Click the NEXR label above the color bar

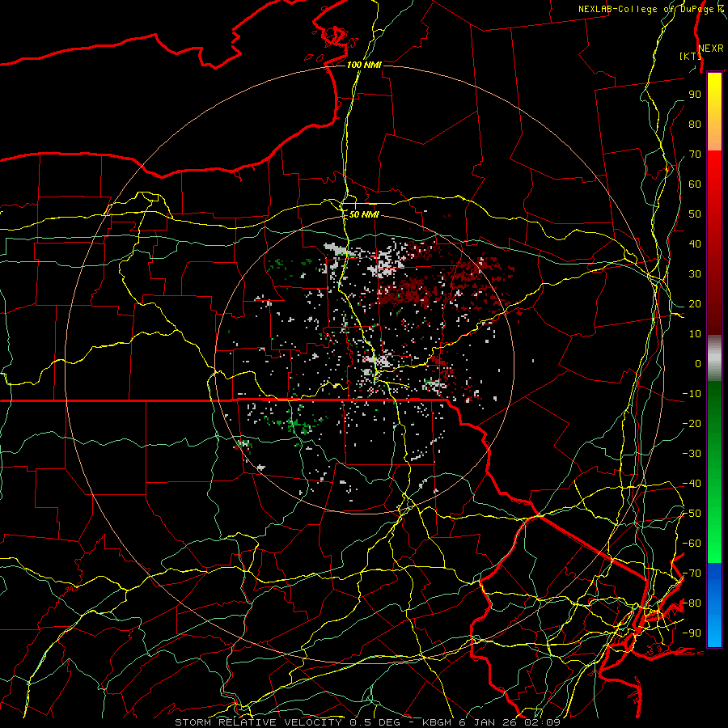711,48
